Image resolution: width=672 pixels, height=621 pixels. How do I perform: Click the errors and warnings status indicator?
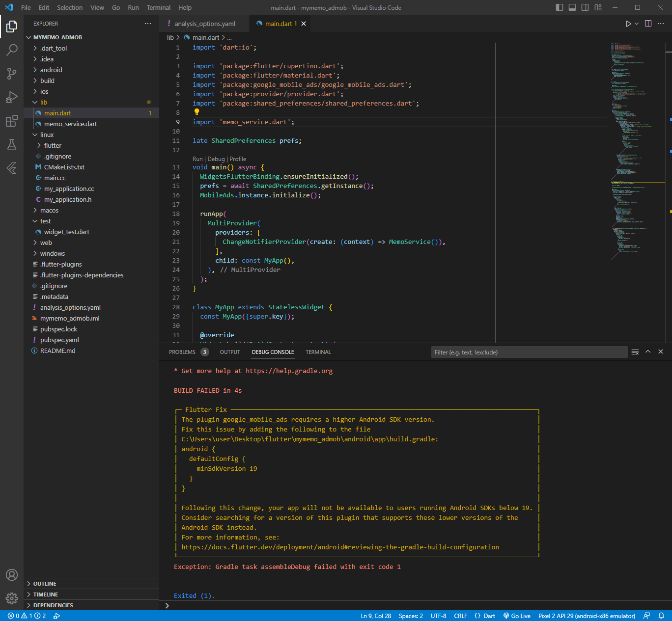27,616
